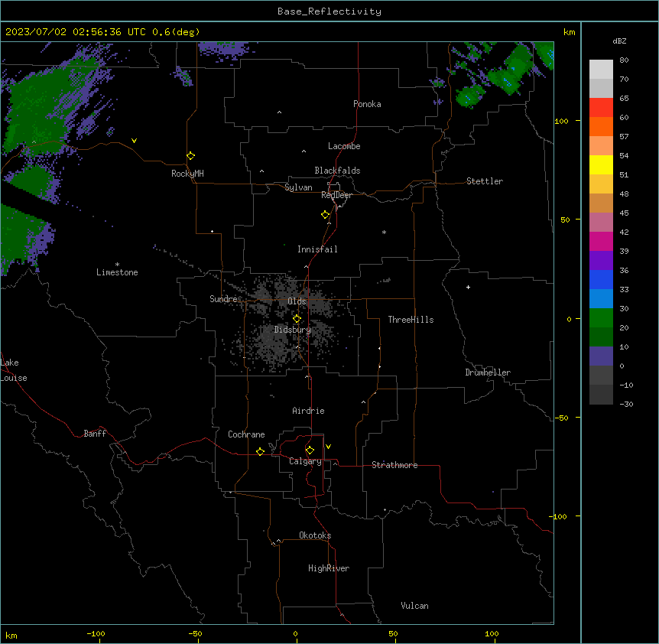Screen dimensions: 659x644
Task: Click the white asterisk above Limestone label
Action: (117, 264)
